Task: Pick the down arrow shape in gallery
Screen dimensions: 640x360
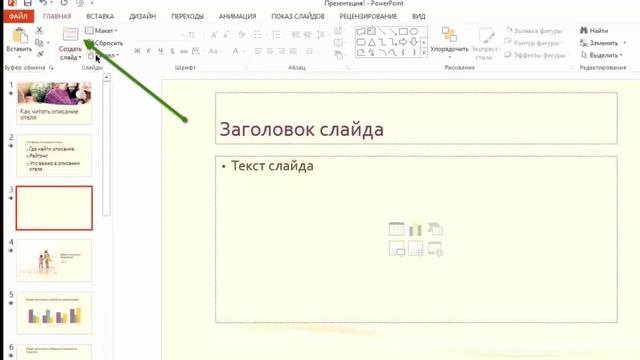Action: click(x=414, y=42)
